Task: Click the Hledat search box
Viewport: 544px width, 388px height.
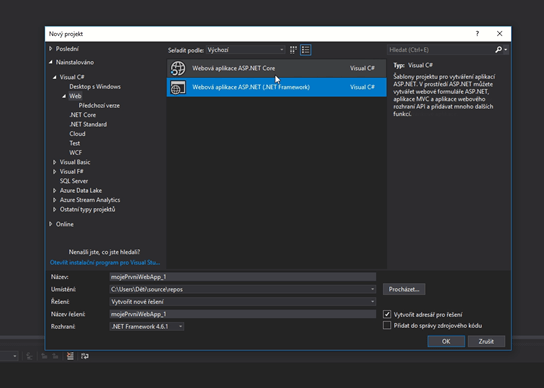Action: (441, 50)
